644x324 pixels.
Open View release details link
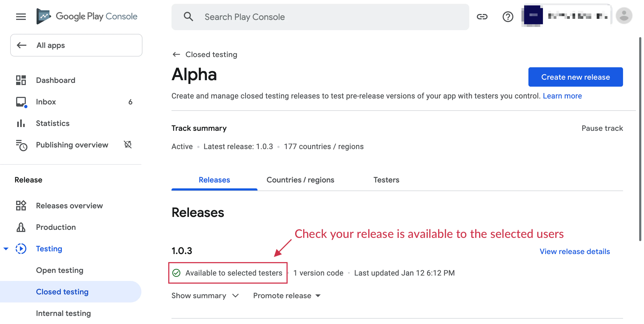click(575, 251)
